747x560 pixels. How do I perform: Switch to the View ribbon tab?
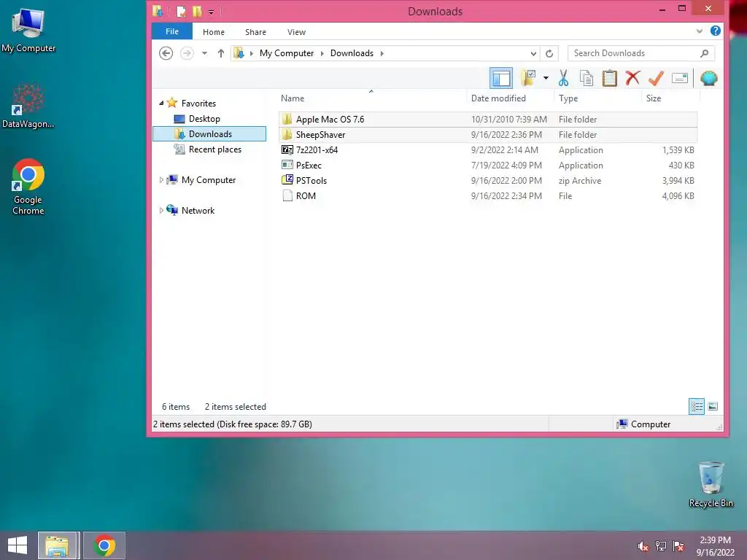point(296,32)
